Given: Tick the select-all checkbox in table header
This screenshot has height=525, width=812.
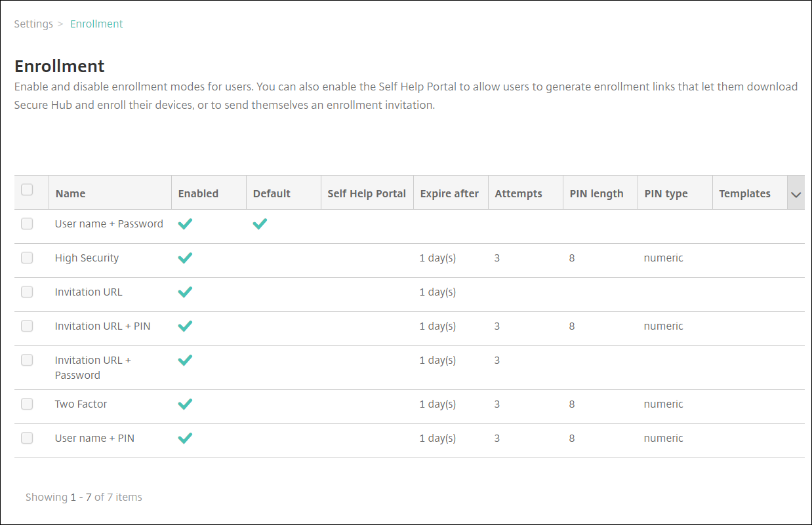Looking at the screenshot, I should (x=27, y=190).
